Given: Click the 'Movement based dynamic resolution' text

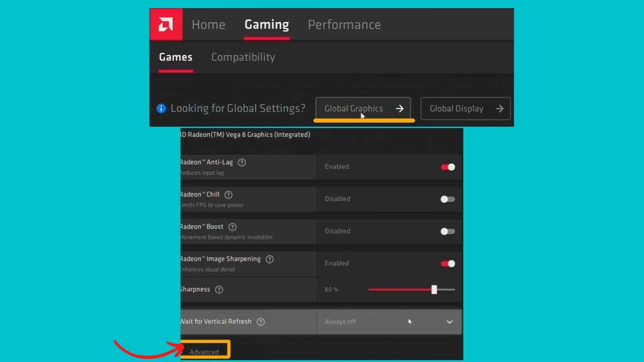Looking at the screenshot, I should point(227,237).
